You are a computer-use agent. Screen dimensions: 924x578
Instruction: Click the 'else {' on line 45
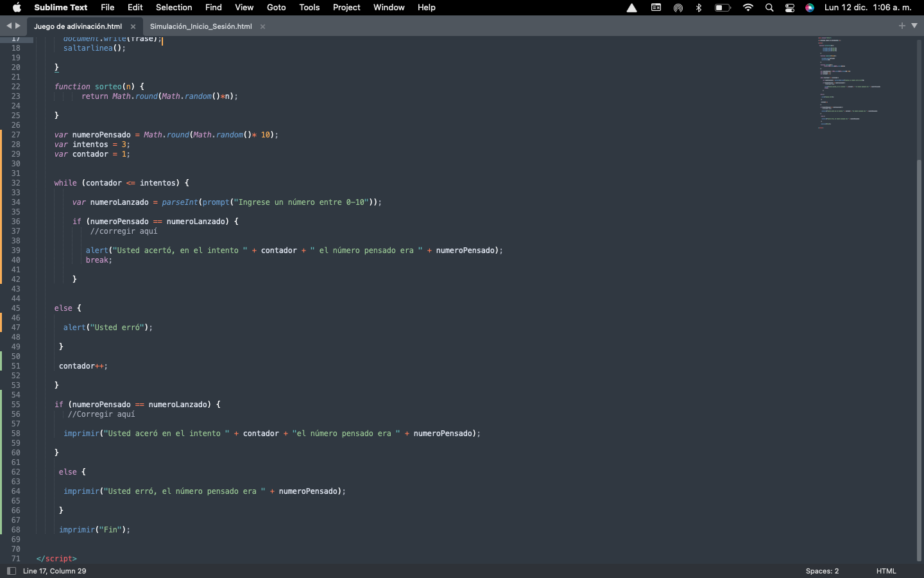67,308
